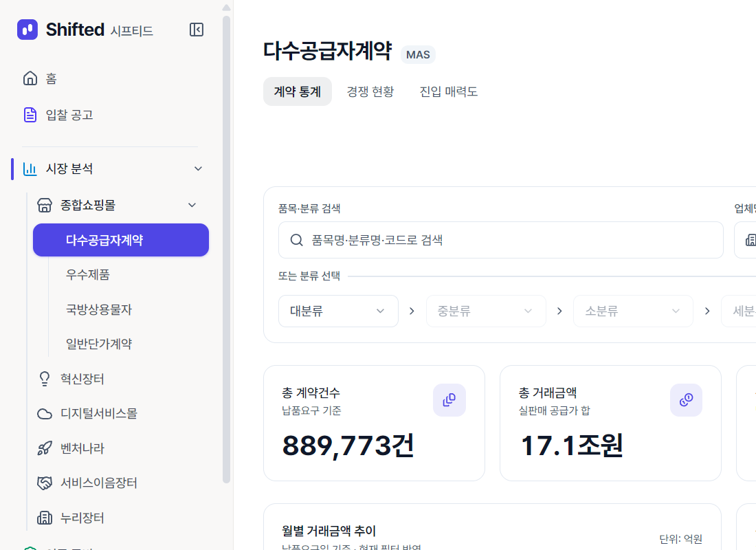Click the sidebar vertical scrollbar
Image resolution: width=756 pixels, height=550 pixels.
pos(227,248)
